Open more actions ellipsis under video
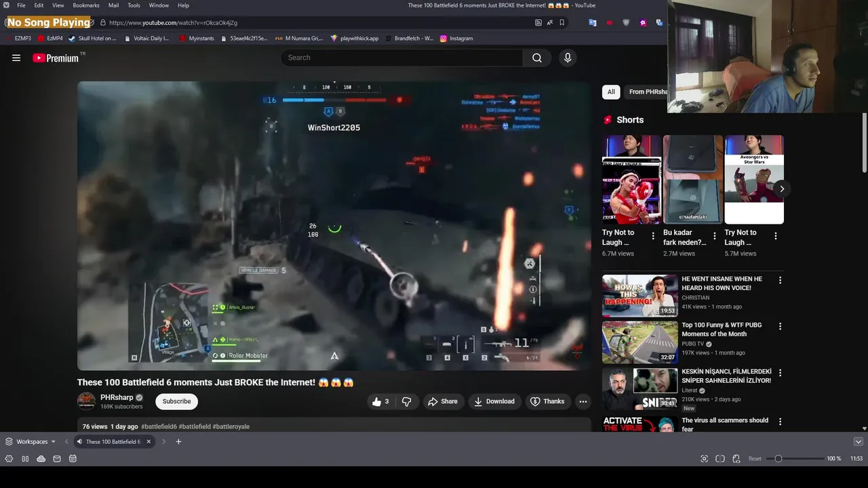Viewport: 868px width, 488px height. click(x=583, y=401)
